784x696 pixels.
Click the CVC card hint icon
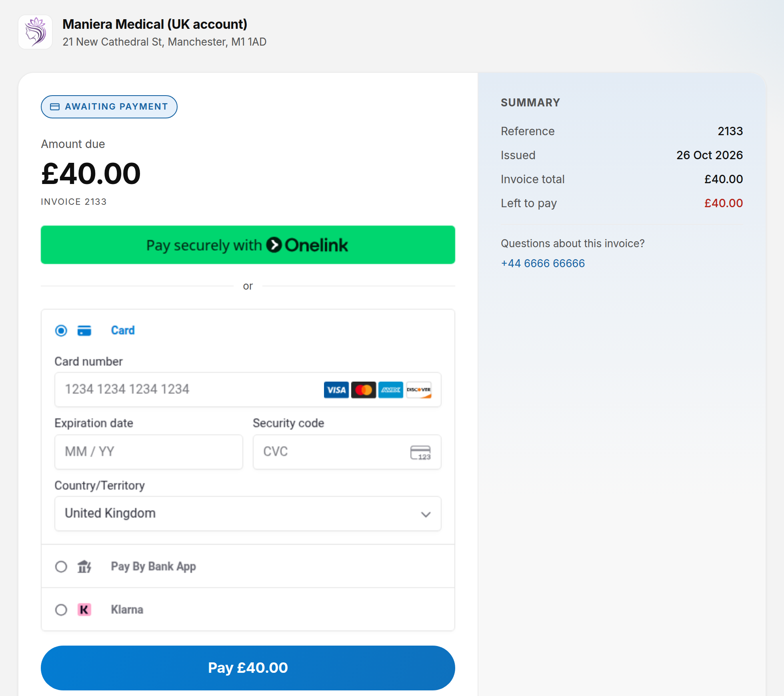point(420,452)
